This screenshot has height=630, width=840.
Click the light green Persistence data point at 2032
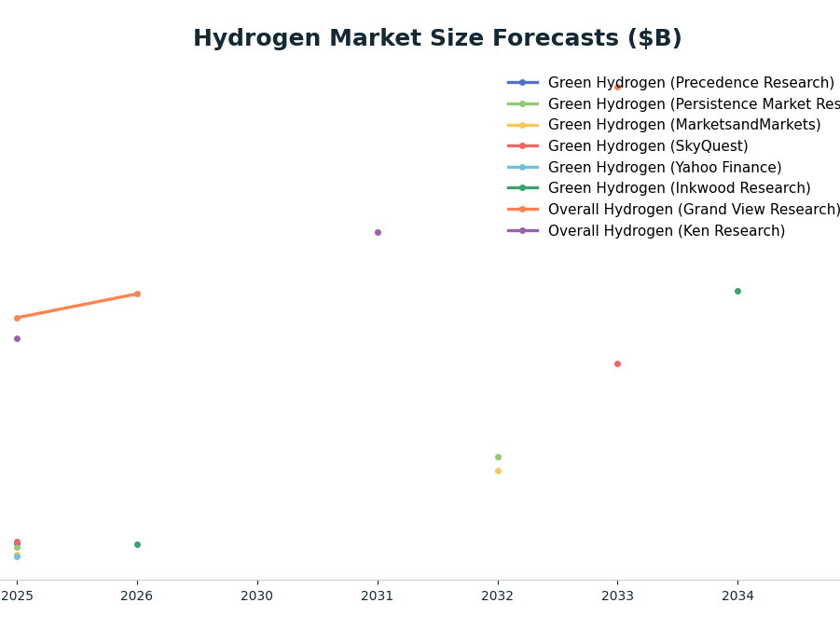click(498, 457)
